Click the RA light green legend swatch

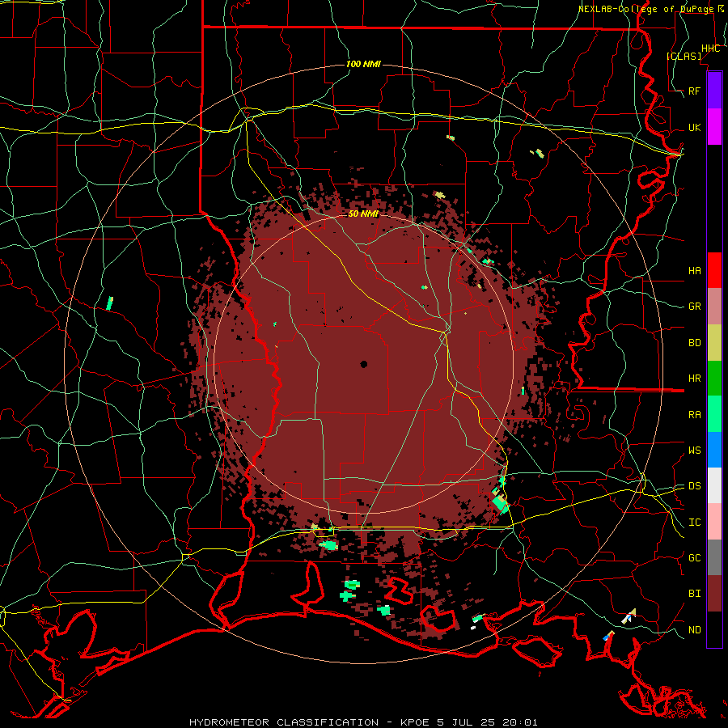714,414
